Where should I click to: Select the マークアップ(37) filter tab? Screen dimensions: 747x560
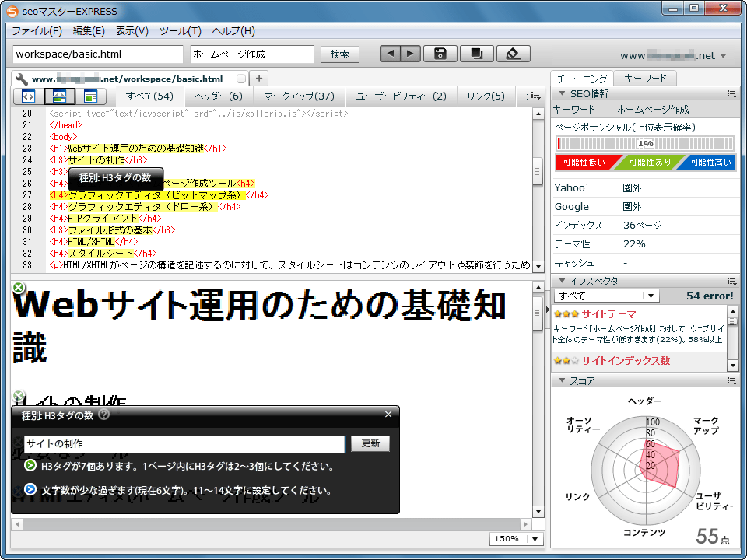coord(299,96)
